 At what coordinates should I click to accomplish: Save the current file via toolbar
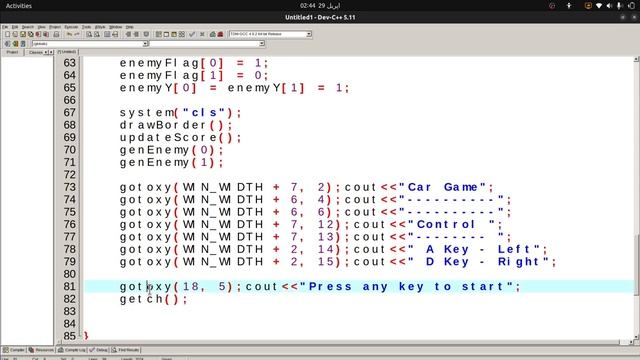[x=23, y=34]
